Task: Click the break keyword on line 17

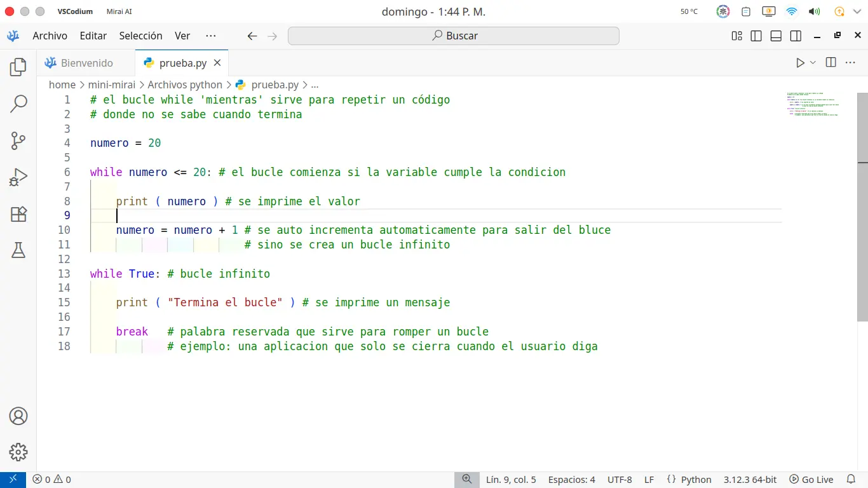Action: coord(132,332)
